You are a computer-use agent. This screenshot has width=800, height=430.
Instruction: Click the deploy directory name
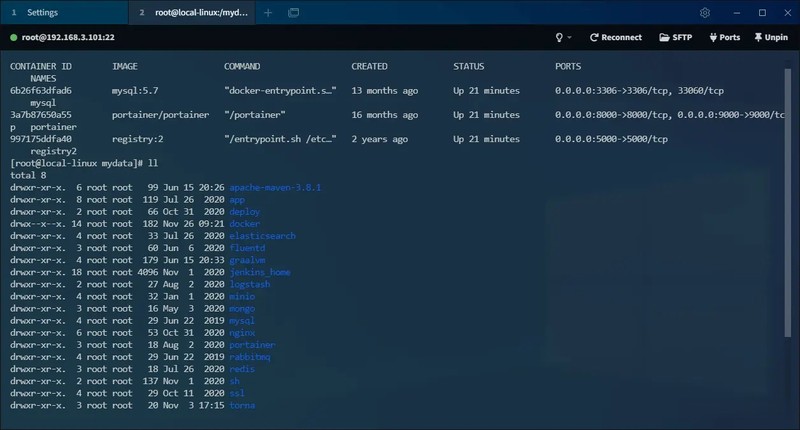click(x=244, y=212)
